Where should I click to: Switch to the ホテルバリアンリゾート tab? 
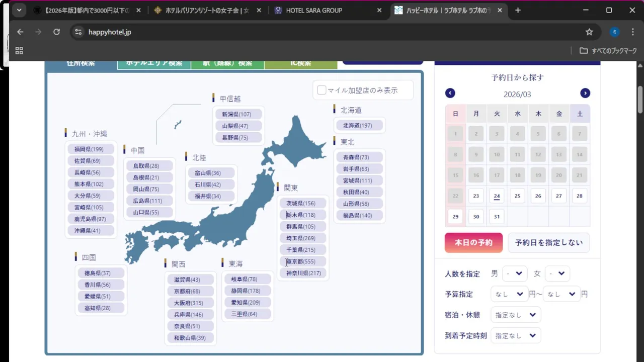pyautogui.click(x=208, y=10)
